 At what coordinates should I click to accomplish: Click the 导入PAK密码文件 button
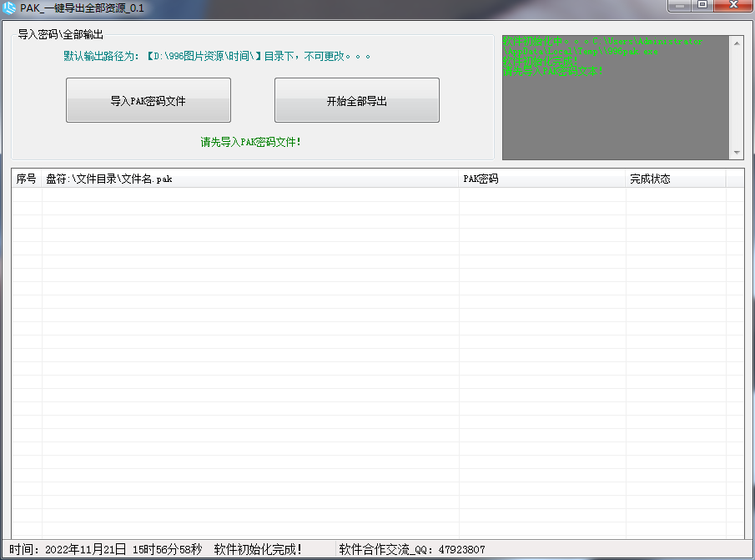[x=148, y=101]
